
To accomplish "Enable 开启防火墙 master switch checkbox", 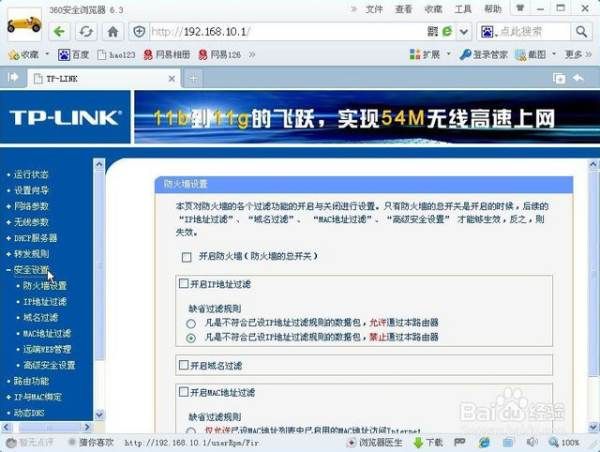I will coord(186,257).
